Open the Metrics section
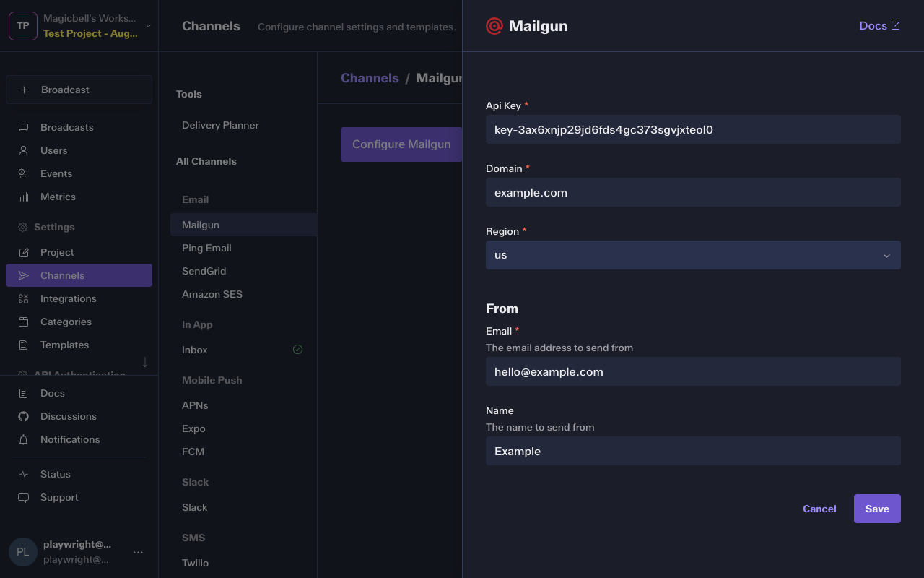The image size is (924, 578). click(79, 197)
